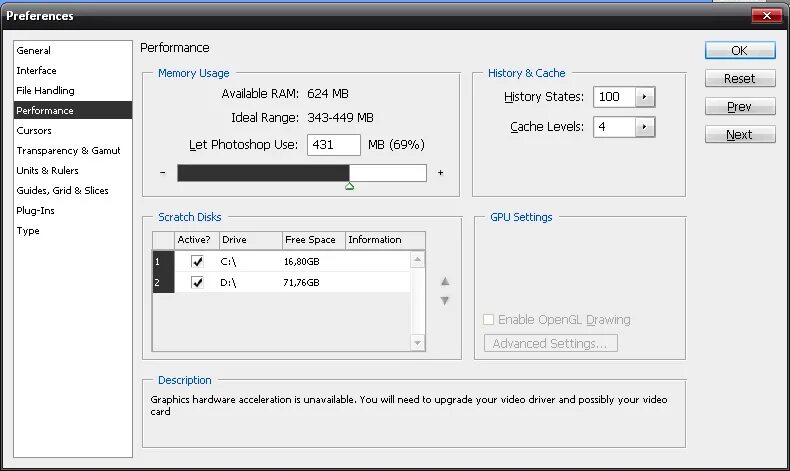The image size is (790, 471).
Task: Click scratch disk list scroll-up arrow
Action: click(417, 260)
